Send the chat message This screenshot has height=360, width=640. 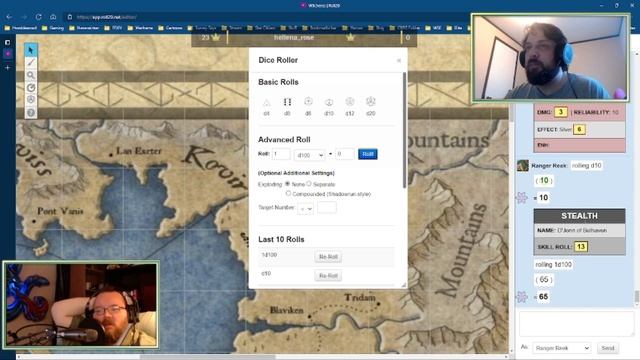pos(607,348)
